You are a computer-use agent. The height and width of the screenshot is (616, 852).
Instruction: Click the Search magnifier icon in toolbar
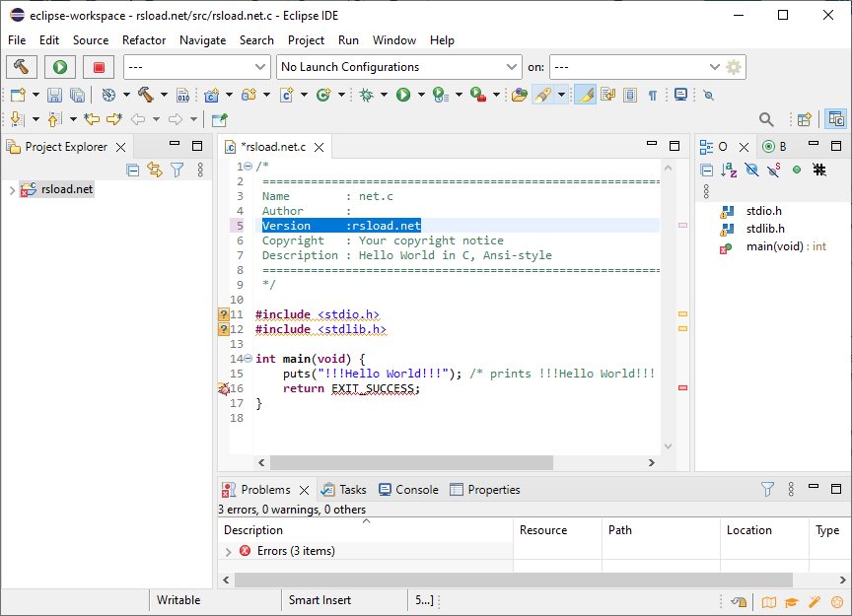click(x=766, y=119)
